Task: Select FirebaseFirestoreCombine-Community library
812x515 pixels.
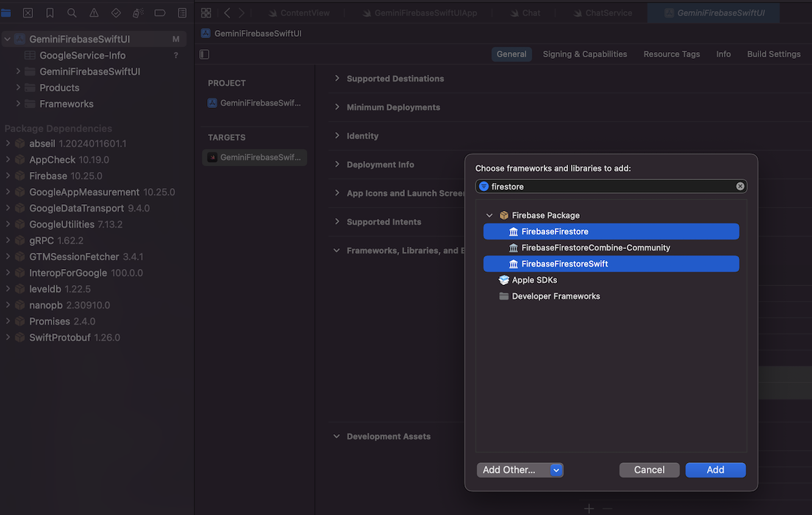Action: point(595,248)
